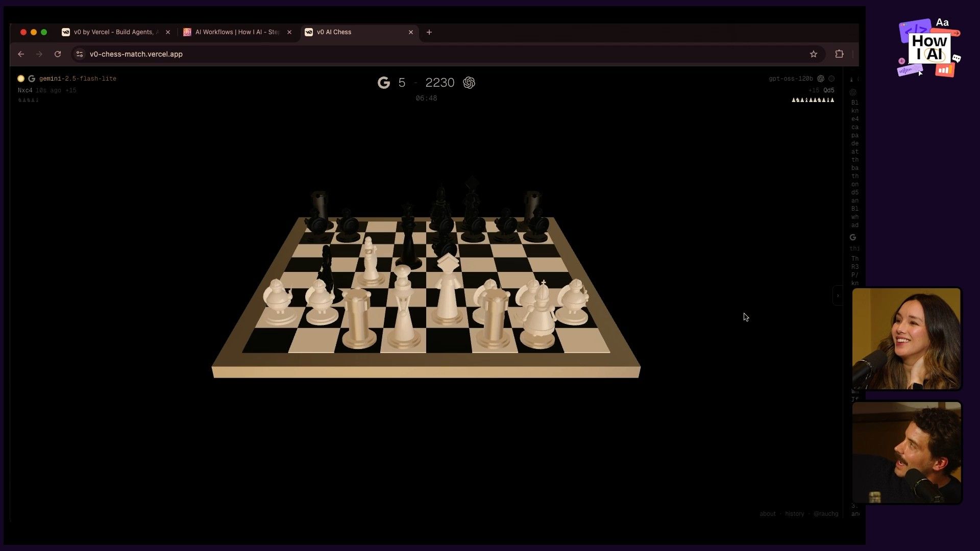Click the Nxc4 last move text
This screenshot has width=980, height=551.
(x=25, y=90)
